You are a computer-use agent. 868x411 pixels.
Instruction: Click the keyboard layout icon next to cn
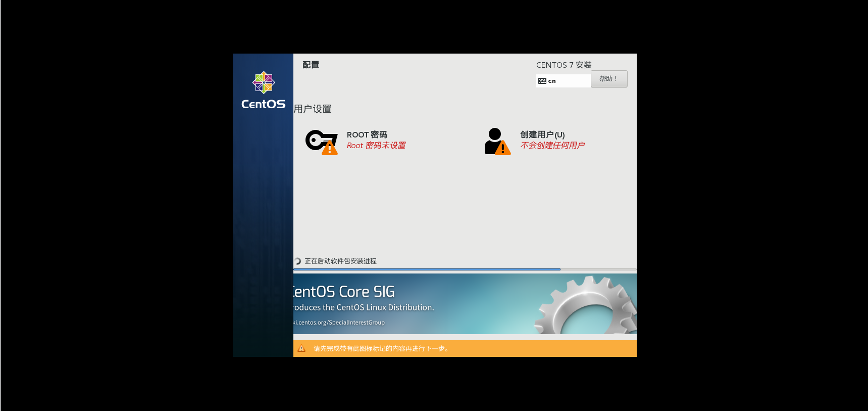point(542,81)
